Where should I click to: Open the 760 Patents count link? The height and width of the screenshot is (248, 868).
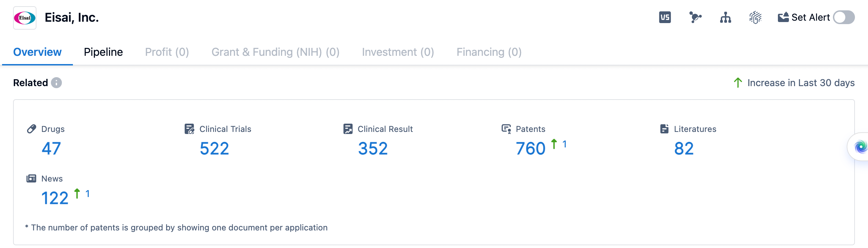(530, 148)
